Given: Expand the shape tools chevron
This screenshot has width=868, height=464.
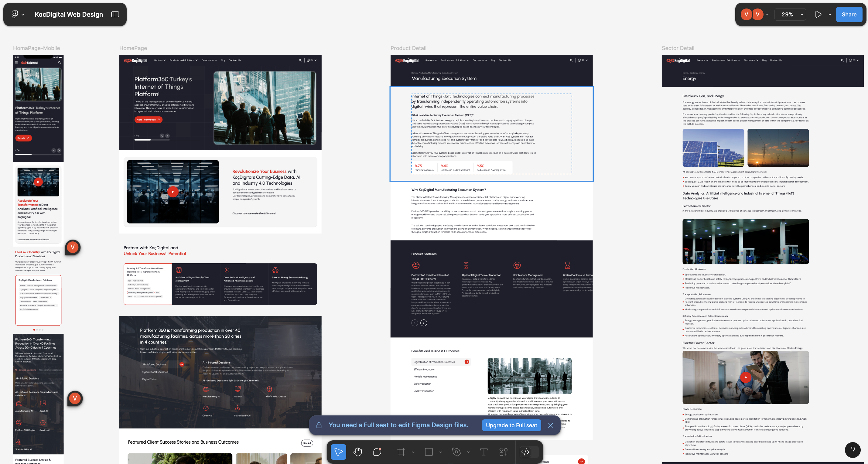Looking at the screenshot, I should (440, 452).
